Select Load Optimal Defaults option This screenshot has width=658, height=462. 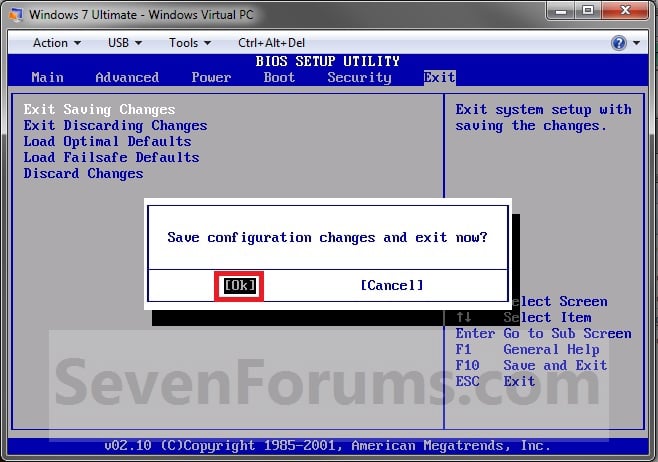pos(107,141)
